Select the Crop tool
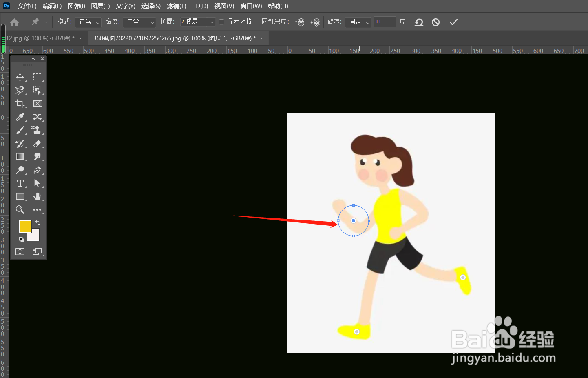Viewport: 588px width, 378px height. coord(20,104)
